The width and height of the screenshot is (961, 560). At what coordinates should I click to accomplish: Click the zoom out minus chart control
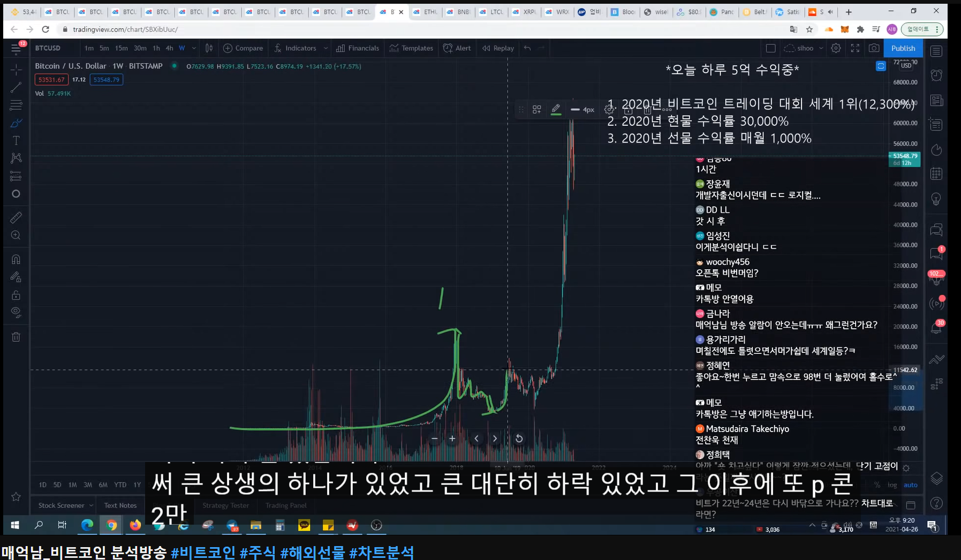tap(434, 438)
